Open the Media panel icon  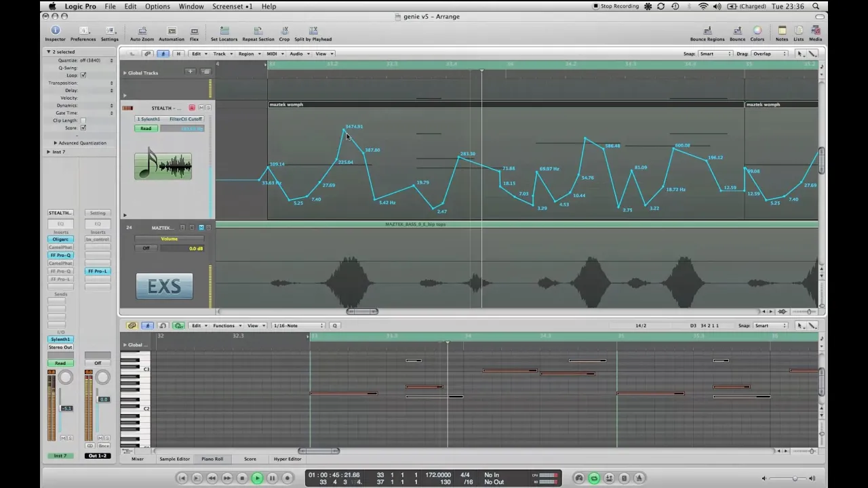[815, 30]
